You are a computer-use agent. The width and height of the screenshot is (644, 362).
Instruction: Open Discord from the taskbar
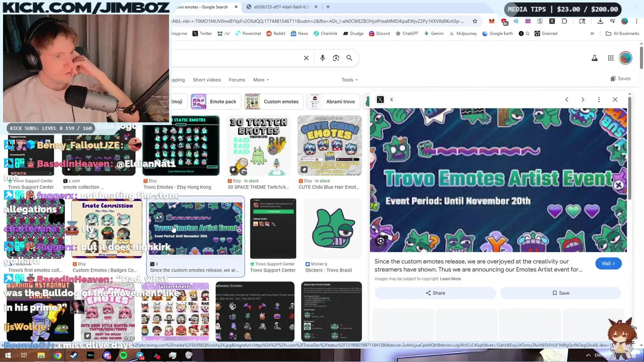point(107,356)
